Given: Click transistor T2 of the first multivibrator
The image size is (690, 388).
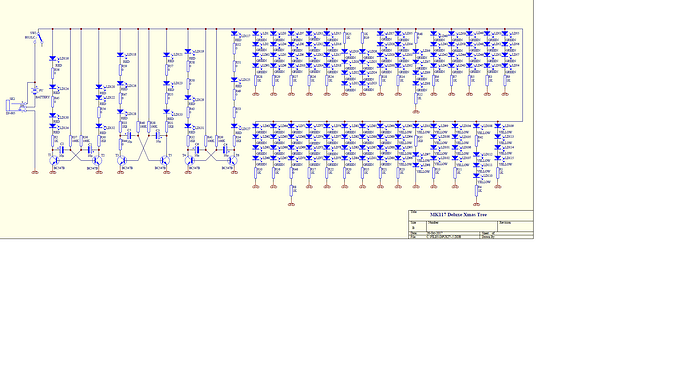Looking at the screenshot, I should 98,161.
